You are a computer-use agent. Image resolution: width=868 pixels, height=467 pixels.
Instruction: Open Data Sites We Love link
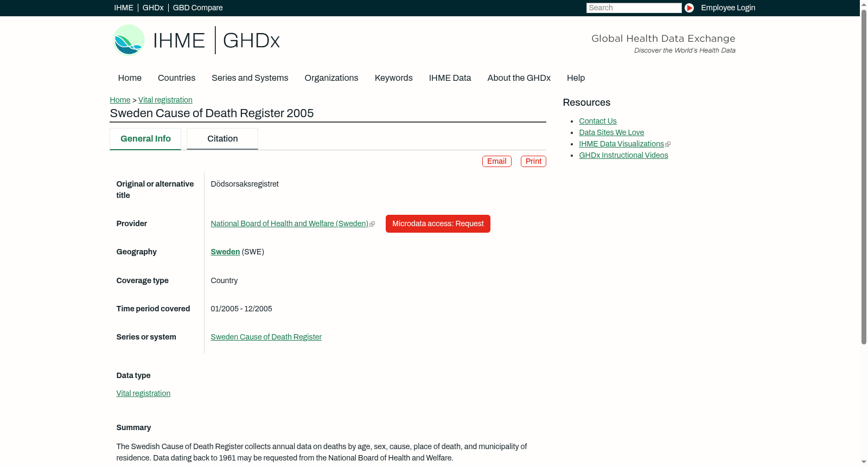tap(611, 132)
